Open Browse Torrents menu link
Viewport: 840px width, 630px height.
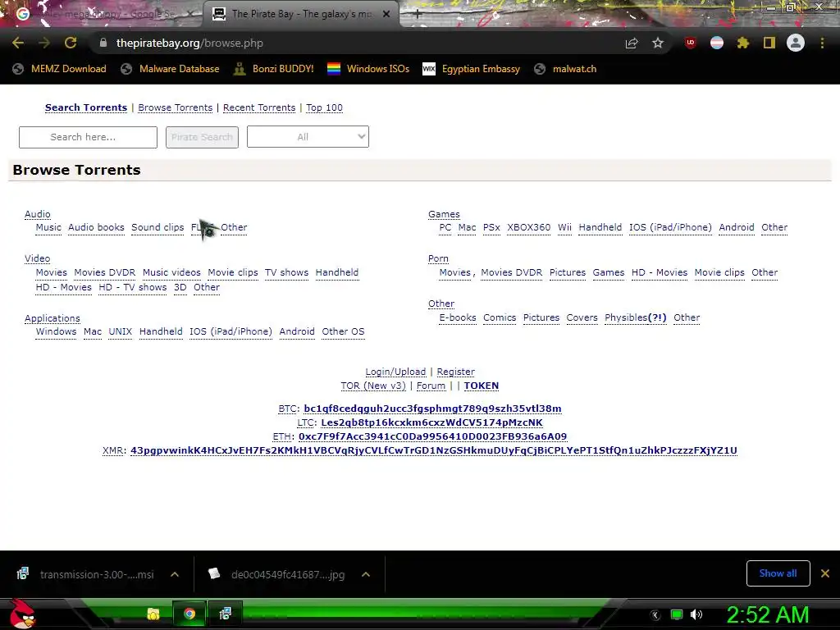tap(176, 107)
